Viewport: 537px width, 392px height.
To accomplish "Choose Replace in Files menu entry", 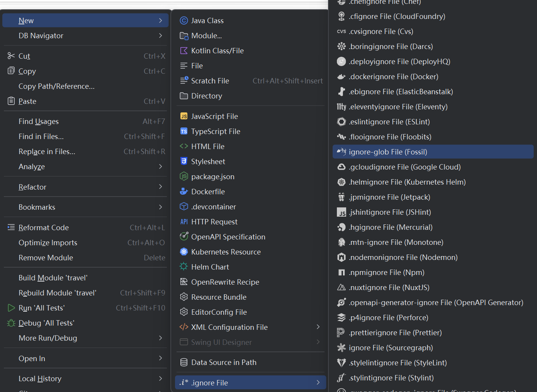I will tap(86, 151).
